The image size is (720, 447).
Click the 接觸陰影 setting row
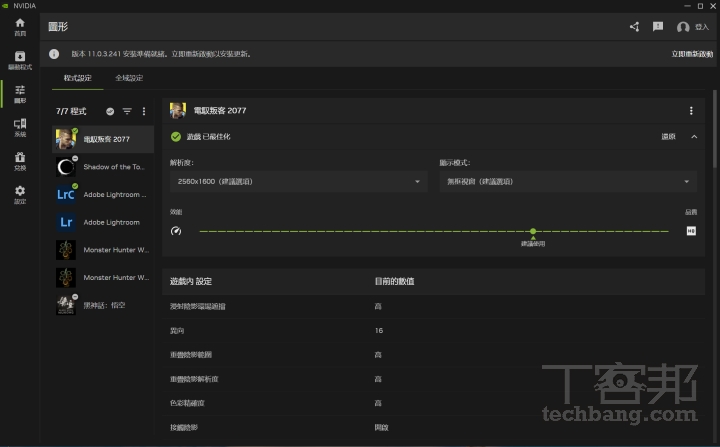[433, 428]
